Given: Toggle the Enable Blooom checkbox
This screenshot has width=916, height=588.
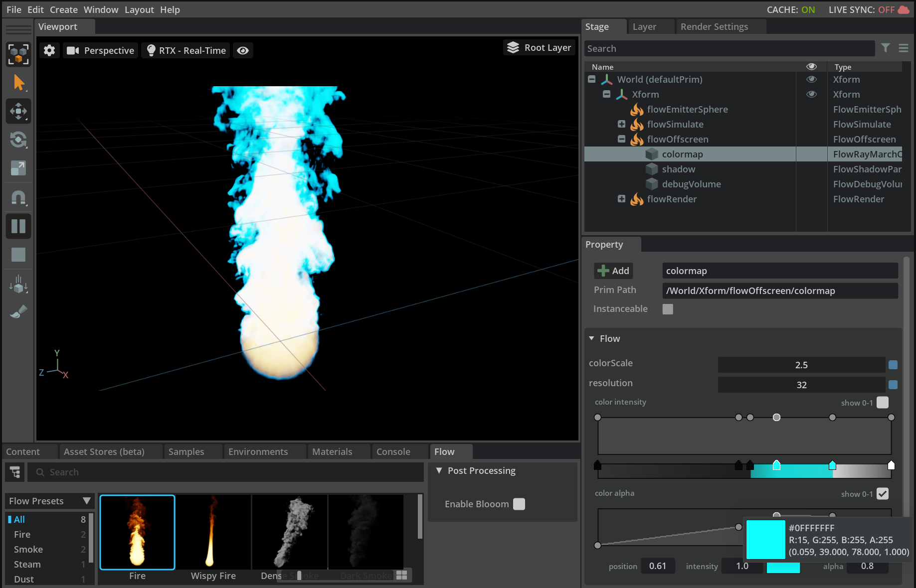Looking at the screenshot, I should (x=519, y=504).
